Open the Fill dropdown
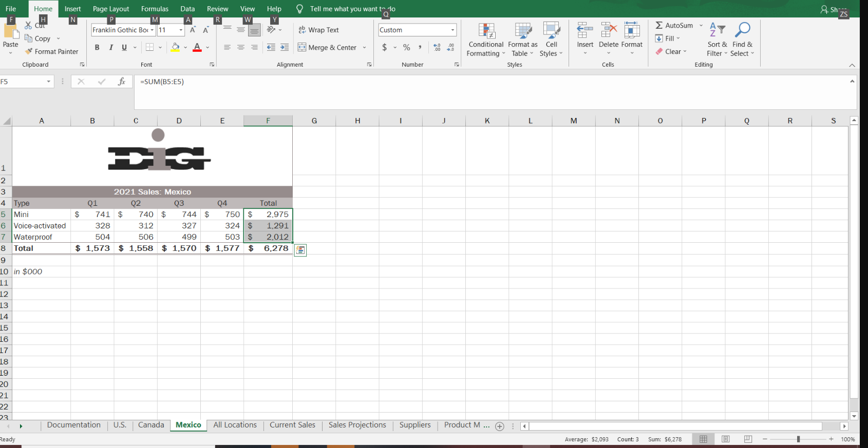The height and width of the screenshot is (448, 868). 668,38
